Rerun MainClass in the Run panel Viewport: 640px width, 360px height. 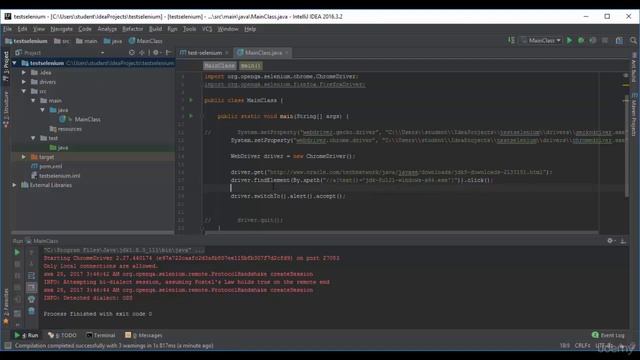coord(17,253)
